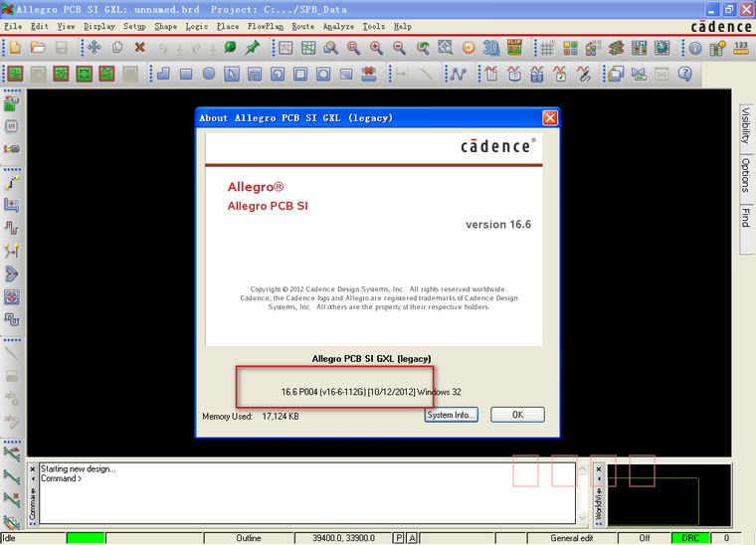Click constraint manager spreadsheet icon
The image size is (756, 545).
pos(640,47)
